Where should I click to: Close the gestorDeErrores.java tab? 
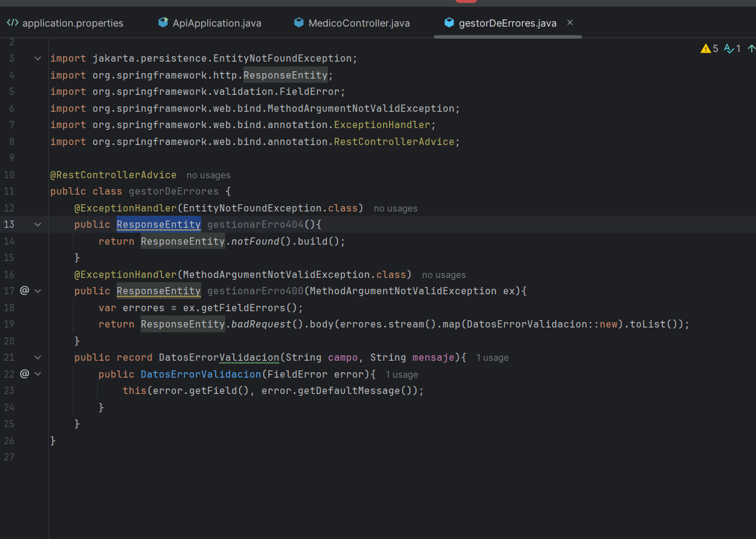[570, 23]
